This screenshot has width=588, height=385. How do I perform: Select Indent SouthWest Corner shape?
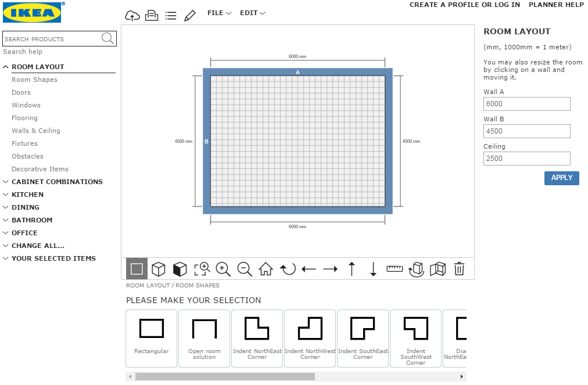click(416, 338)
